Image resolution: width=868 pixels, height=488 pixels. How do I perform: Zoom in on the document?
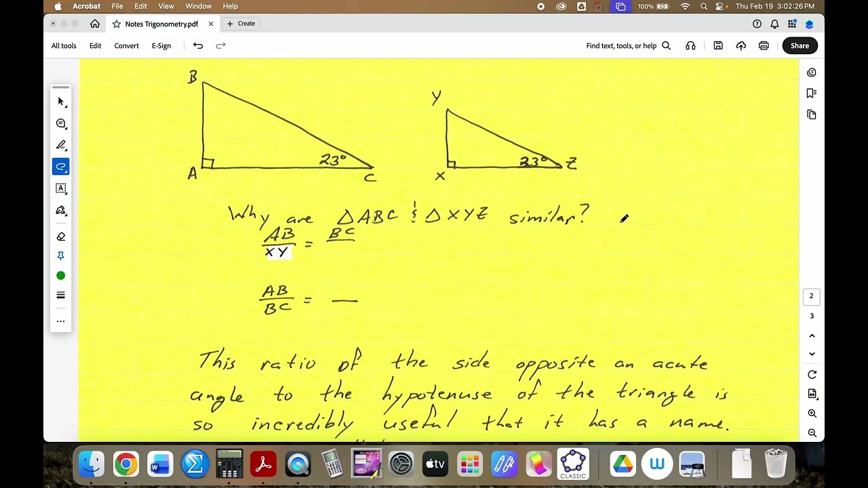click(812, 413)
